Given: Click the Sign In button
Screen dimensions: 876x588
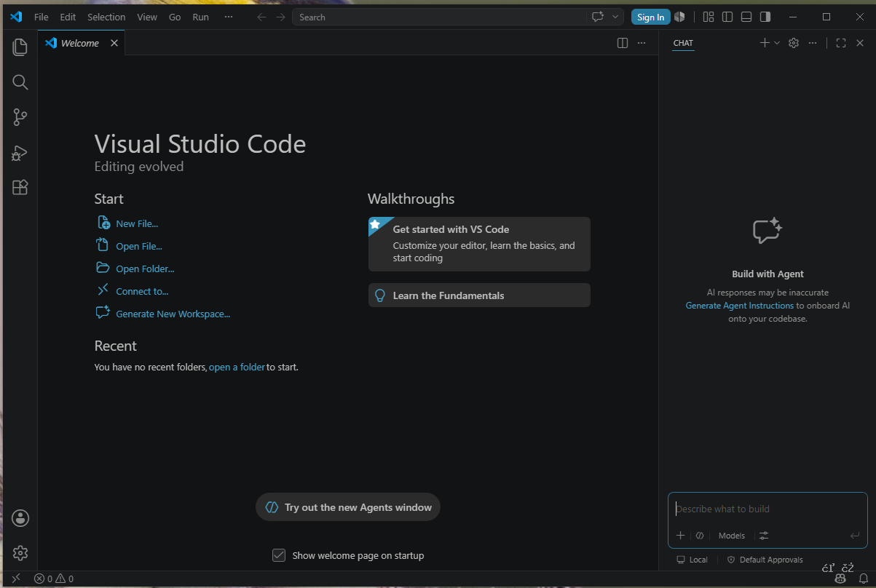Looking at the screenshot, I should (x=650, y=17).
